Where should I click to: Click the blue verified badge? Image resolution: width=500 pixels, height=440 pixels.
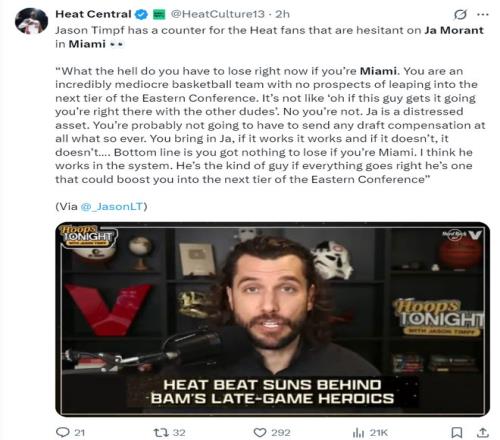(141, 14)
